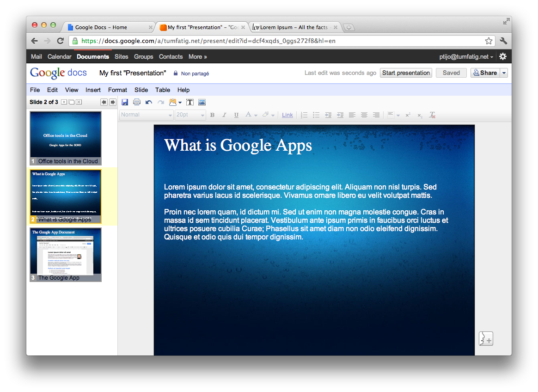
Task: Open the View menu
Action: point(72,90)
